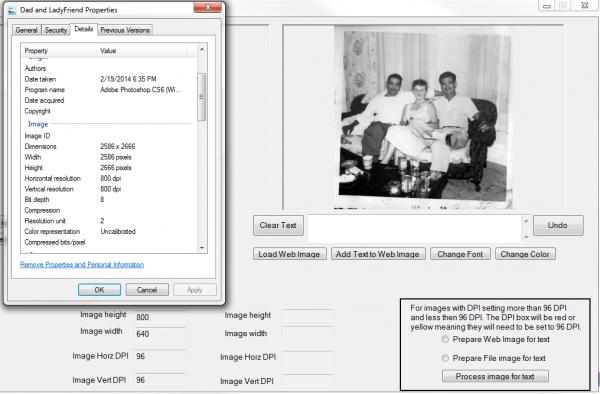Viewport: 600px width, 394px height.
Task: Click the empty right Image Horz DPI field
Action: pos(308,358)
